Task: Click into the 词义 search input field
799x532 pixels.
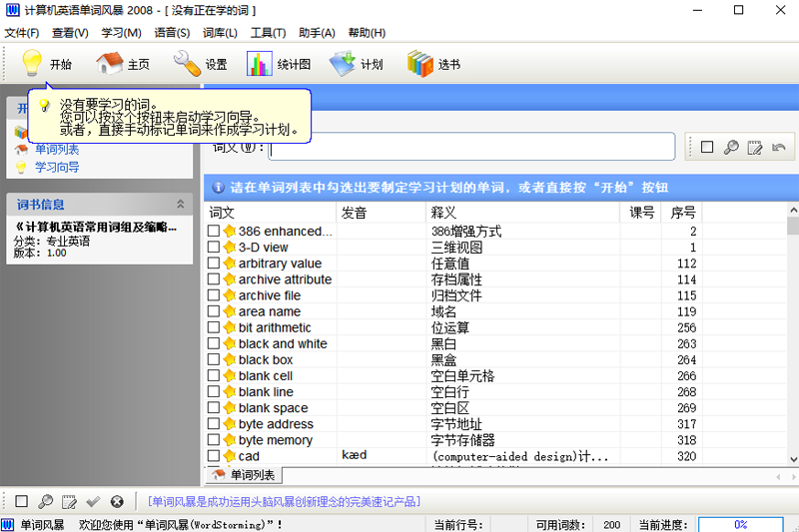Action: 471,147
